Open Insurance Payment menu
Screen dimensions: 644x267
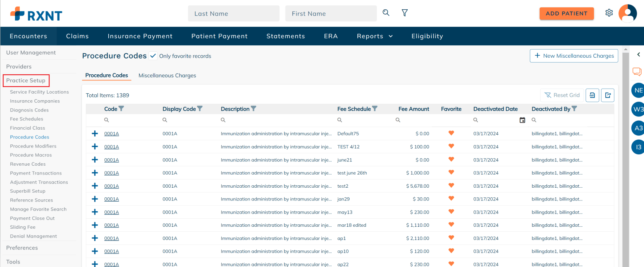[140, 36]
